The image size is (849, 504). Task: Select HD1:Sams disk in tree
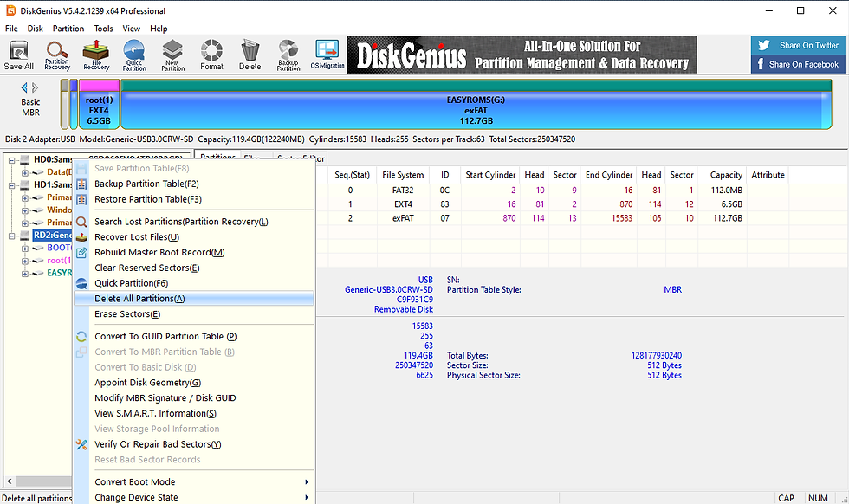coord(53,184)
